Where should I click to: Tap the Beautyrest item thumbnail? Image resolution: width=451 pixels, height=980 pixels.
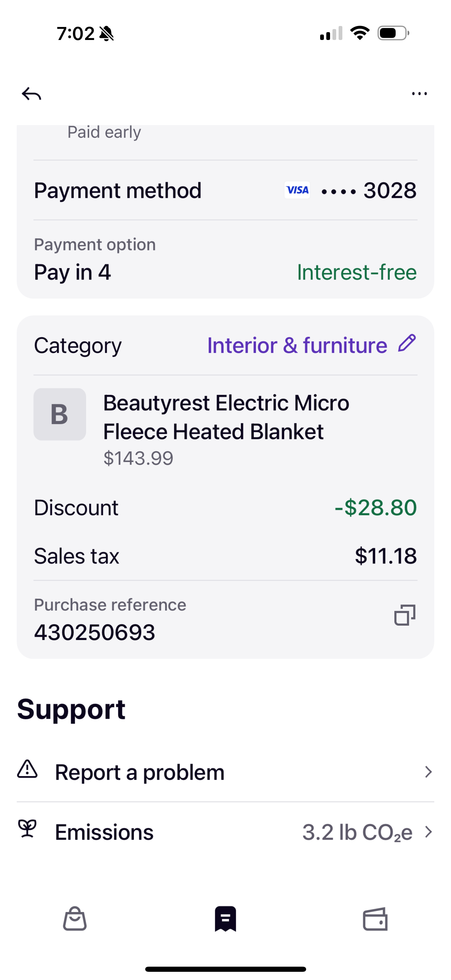coord(60,414)
